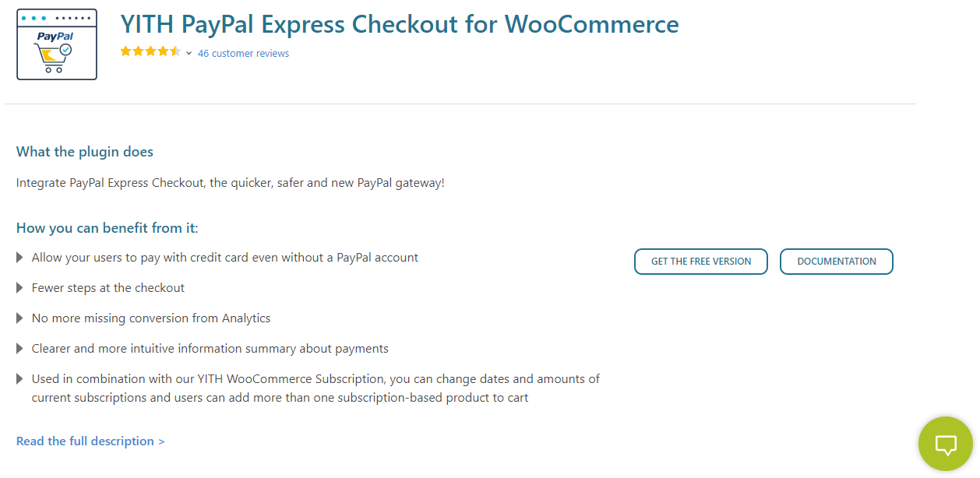The height and width of the screenshot is (478, 980).
Task: Open the DOCUMENTATION button
Action: tap(836, 262)
